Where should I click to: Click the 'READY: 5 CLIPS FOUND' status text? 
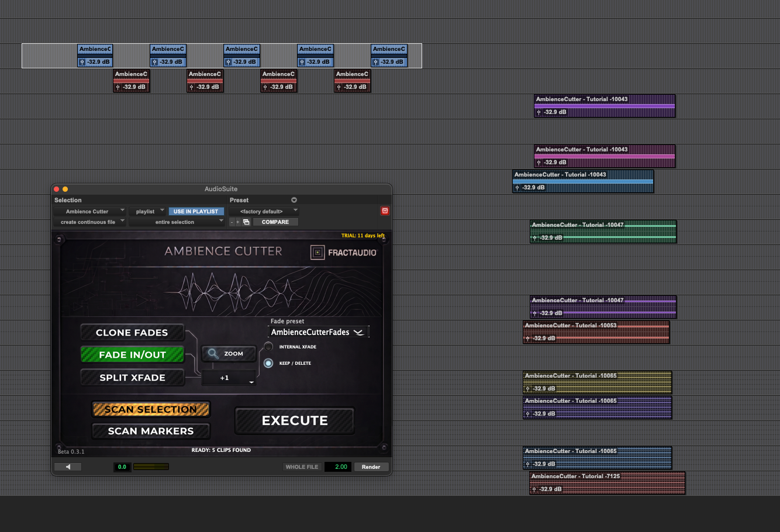pyautogui.click(x=221, y=450)
